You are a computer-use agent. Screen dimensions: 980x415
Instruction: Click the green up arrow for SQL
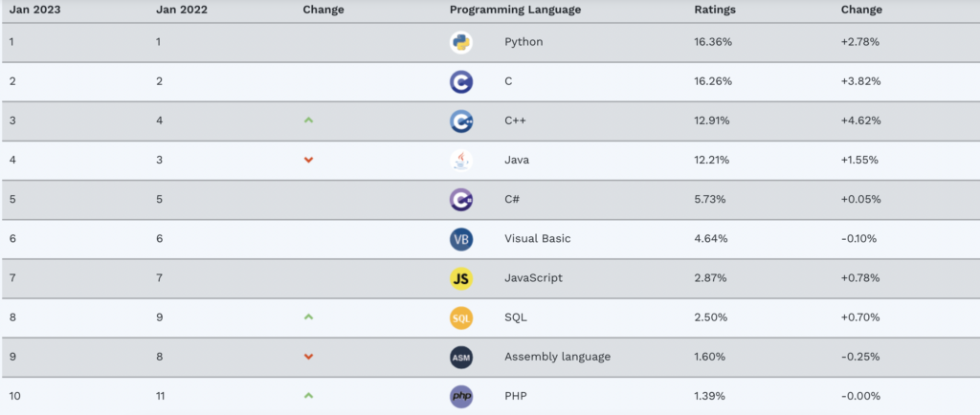[308, 317]
